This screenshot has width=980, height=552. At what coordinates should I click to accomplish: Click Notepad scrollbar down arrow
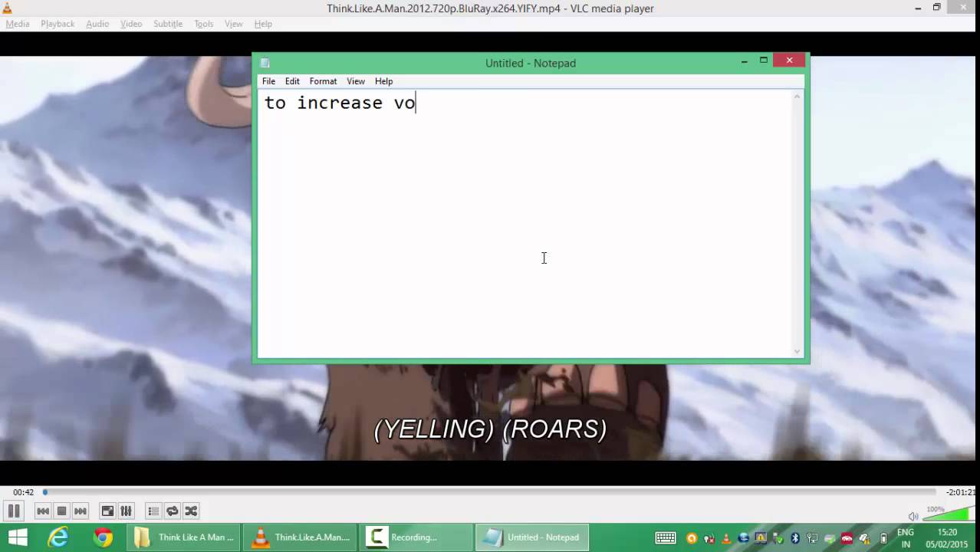[x=797, y=351]
